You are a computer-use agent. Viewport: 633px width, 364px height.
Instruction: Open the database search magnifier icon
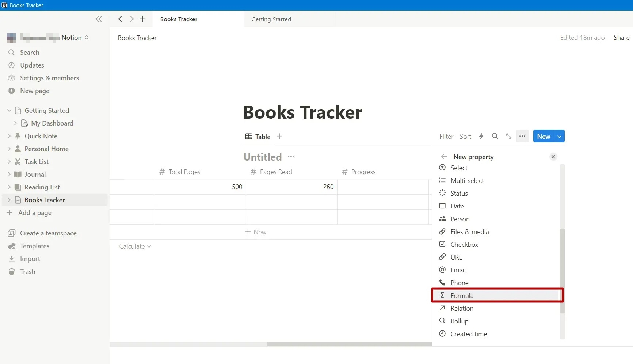coord(495,136)
